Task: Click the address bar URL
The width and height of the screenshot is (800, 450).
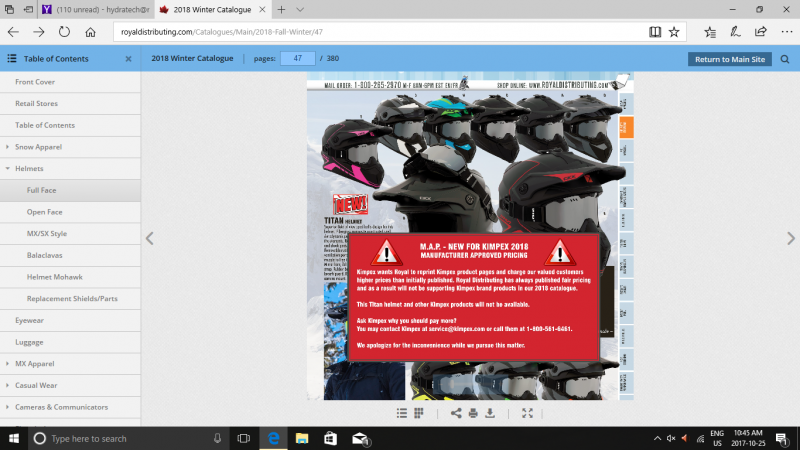Action: (x=222, y=32)
